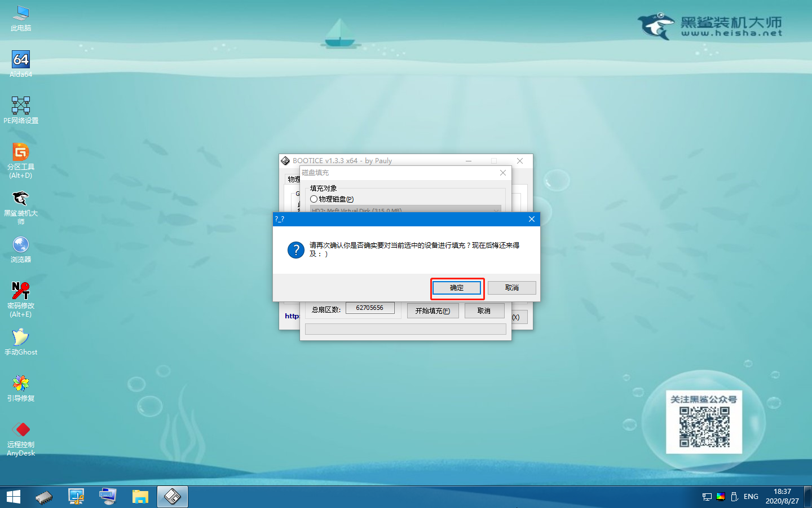Image resolution: width=812 pixels, height=508 pixels.
Task: Click the fill progress bar
Action: (405, 329)
